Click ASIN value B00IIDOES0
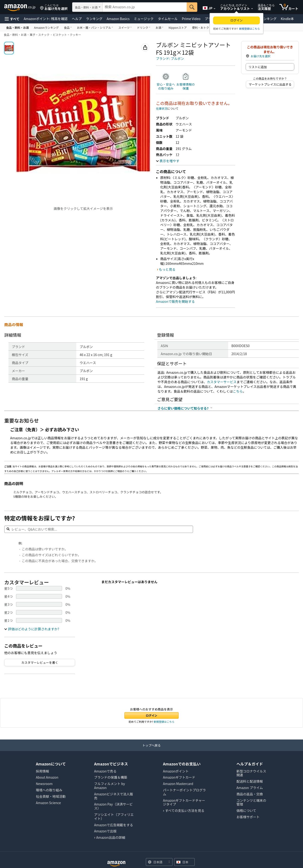 240,346
